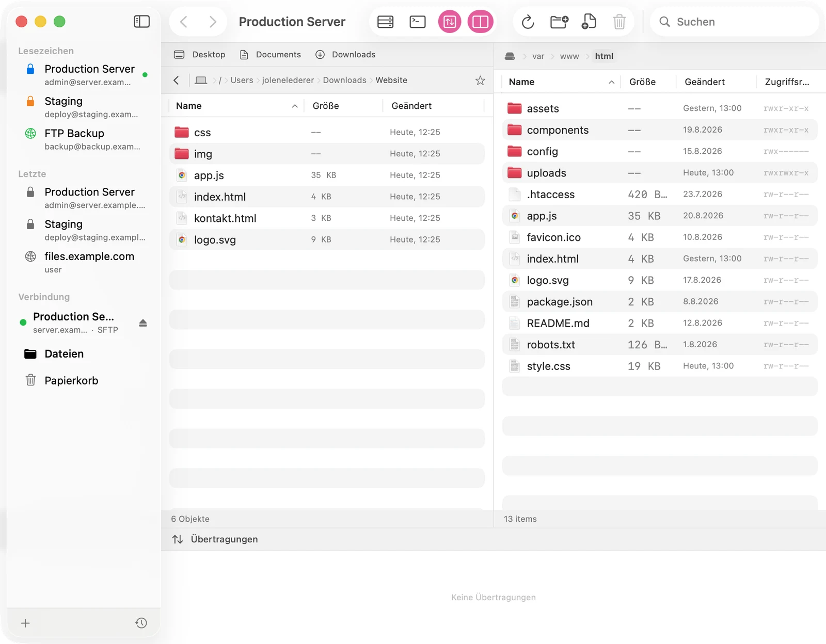Screen dimensions: 826x644
Task: Select remote uploads folder
Action: coord(660,173)
